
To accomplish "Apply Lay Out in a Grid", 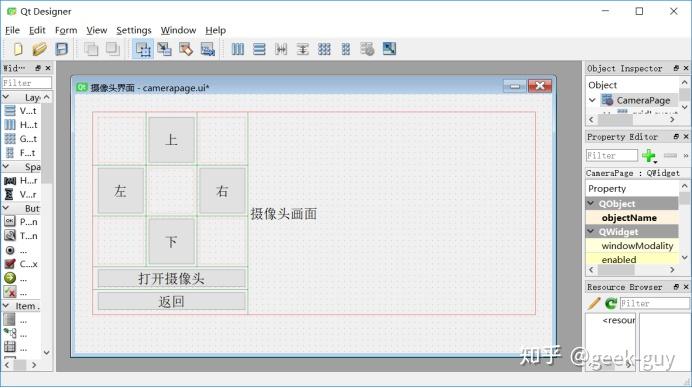I will 324,49.
